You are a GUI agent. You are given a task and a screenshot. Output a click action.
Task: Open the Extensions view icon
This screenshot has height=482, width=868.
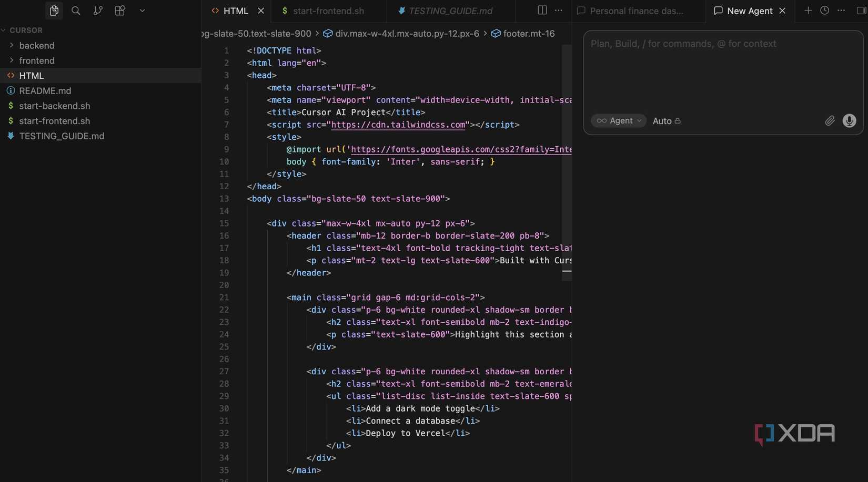tap(120, 11)
